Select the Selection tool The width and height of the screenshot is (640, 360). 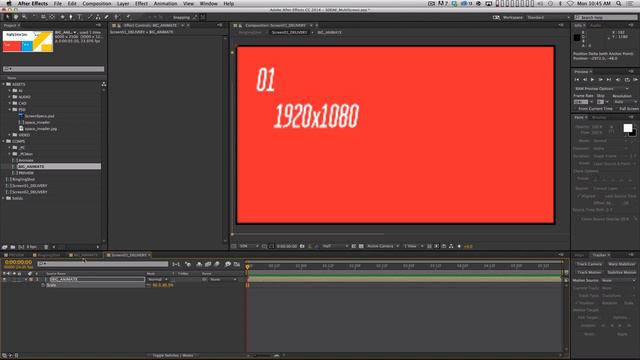[x=7, y=17]
